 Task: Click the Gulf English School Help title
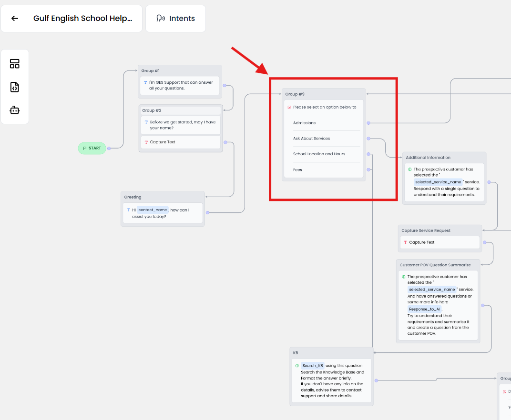[x=82, y=19]
